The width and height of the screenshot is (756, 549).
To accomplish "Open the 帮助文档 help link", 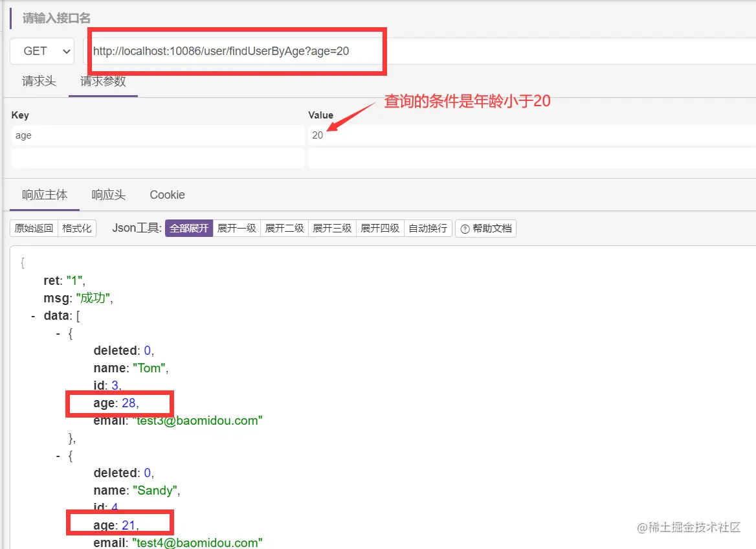I will tap(486, 228).
